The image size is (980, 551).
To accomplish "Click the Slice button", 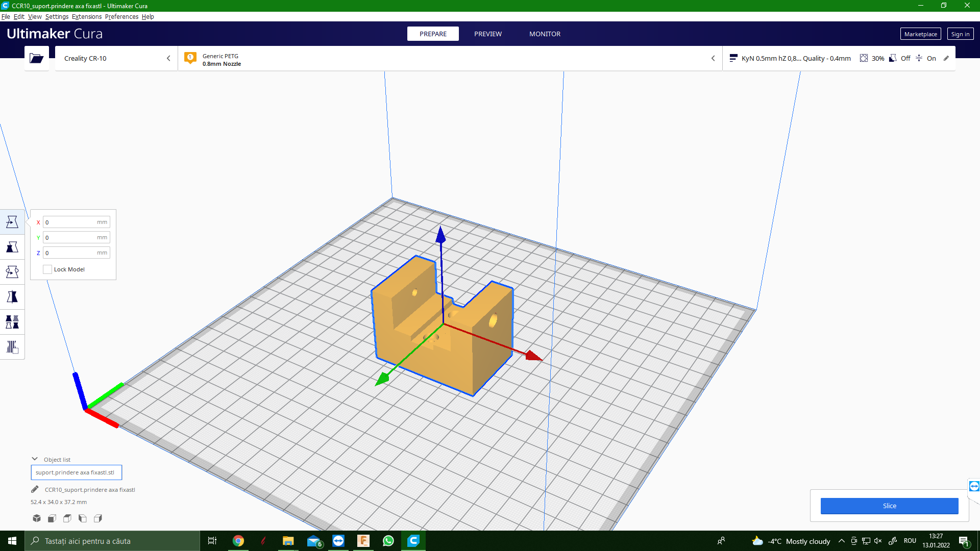I will pos(889,506).
